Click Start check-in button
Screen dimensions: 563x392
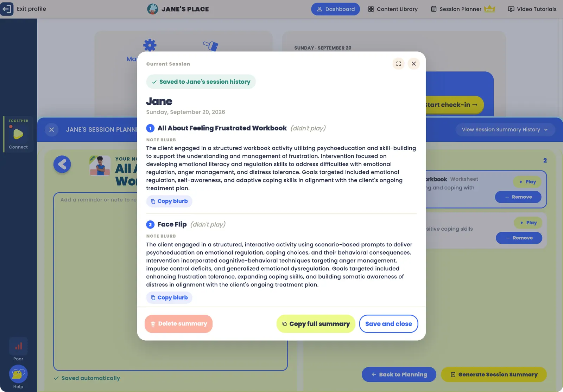(454, 105)
